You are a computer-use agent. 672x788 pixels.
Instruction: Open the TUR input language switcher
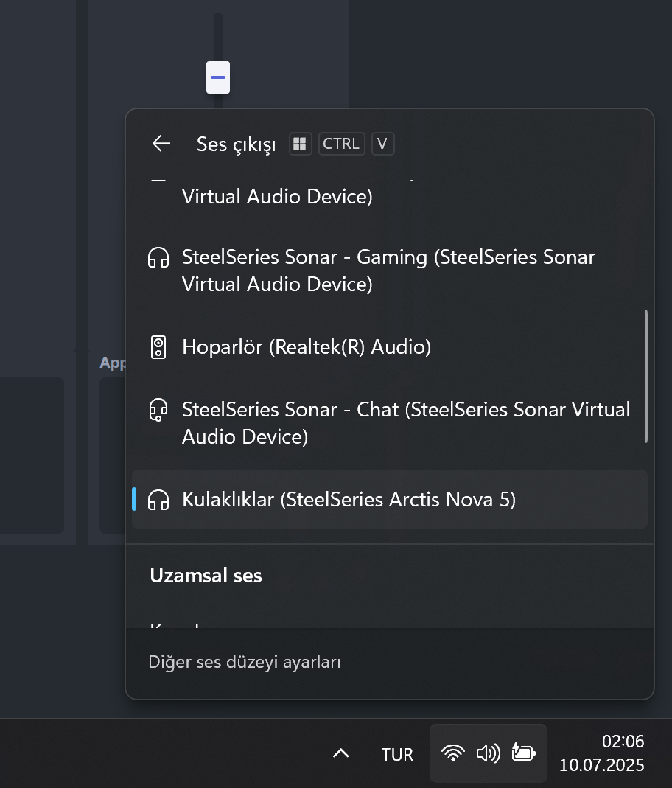(397, 754)
